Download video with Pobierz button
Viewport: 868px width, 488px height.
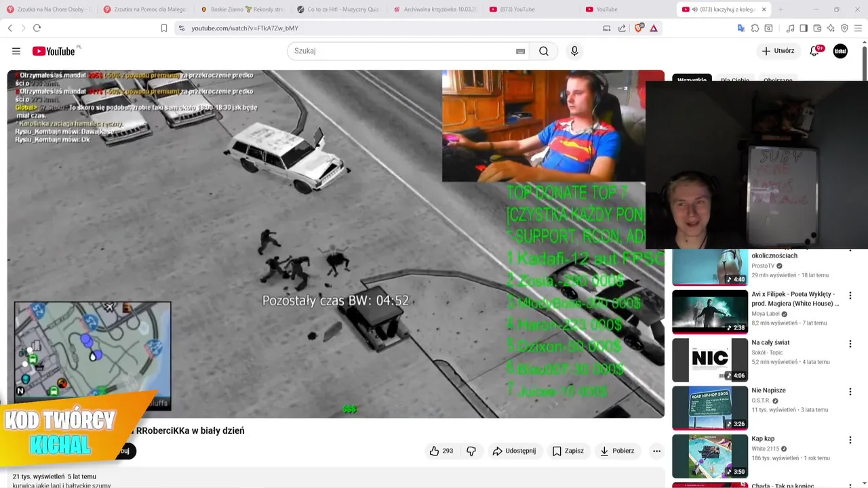617,451
